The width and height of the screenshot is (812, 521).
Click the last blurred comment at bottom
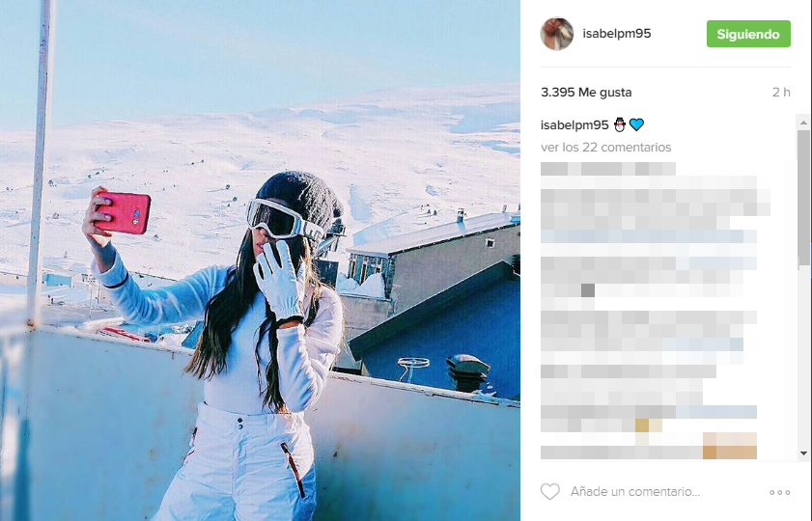(x=649, y=446)
